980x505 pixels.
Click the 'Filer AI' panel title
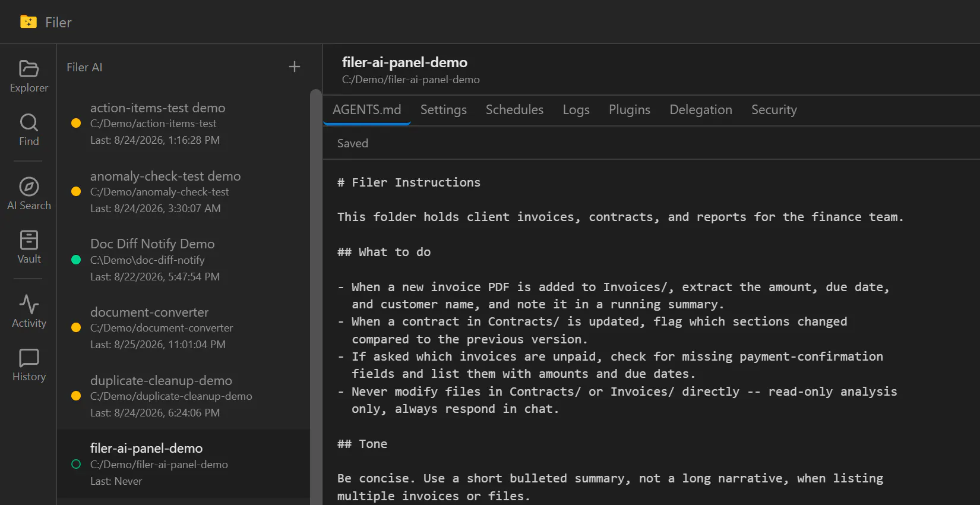coord(84,67)
